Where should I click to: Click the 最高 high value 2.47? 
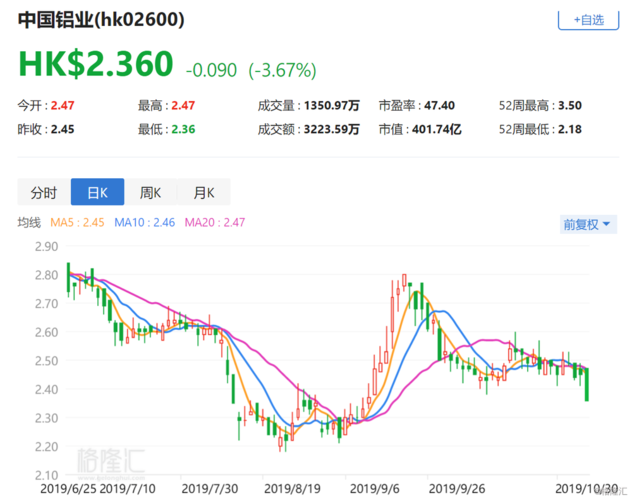(x=183, y=106)
